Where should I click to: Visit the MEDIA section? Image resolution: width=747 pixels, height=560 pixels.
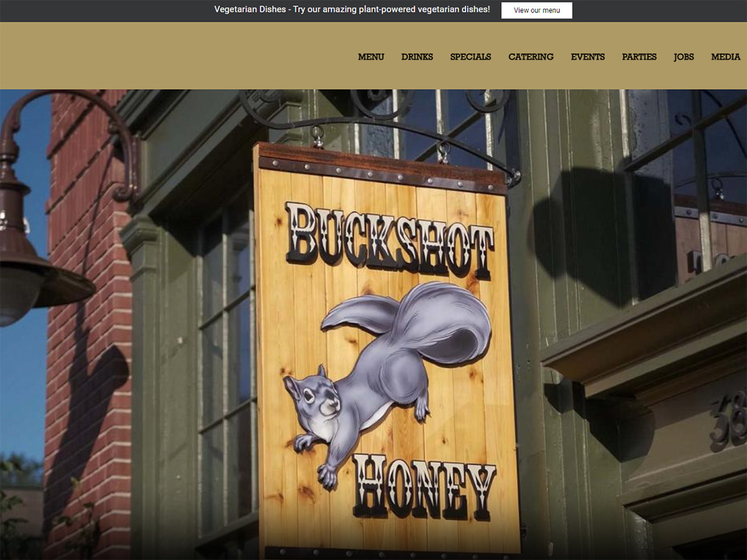click(726, 57)
